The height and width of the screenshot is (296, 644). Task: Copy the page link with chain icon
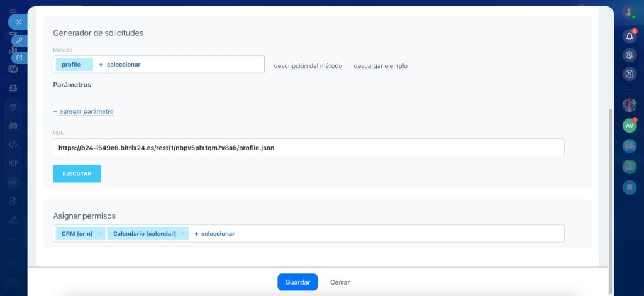(19, 41)
